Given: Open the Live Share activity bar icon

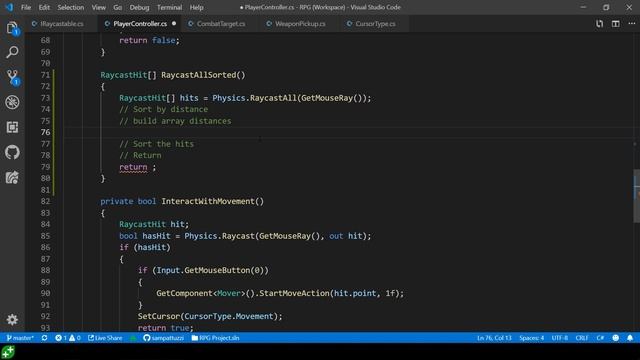Looking at the screenshot, I should click(12, 178).
